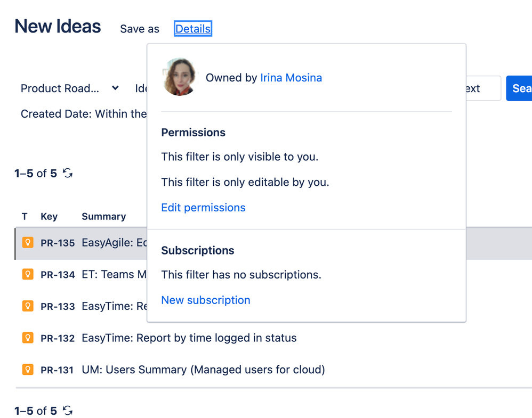
Task: Click the bottom refresh results icon
Action: point(68,411)
